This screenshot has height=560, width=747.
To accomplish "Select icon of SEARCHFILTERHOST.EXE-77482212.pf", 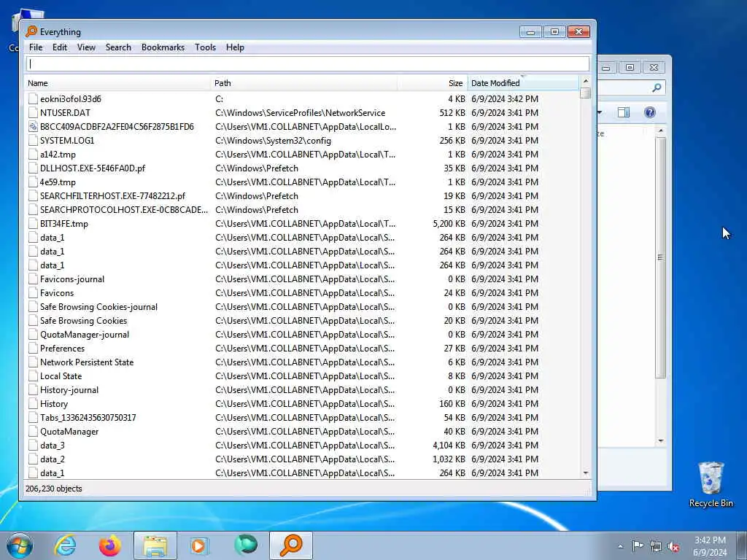I will click(x=33, y=195).
